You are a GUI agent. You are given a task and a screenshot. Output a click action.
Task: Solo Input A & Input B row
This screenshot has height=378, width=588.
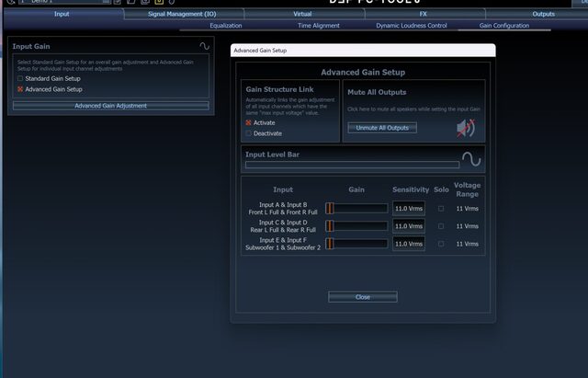coord(441,209)
